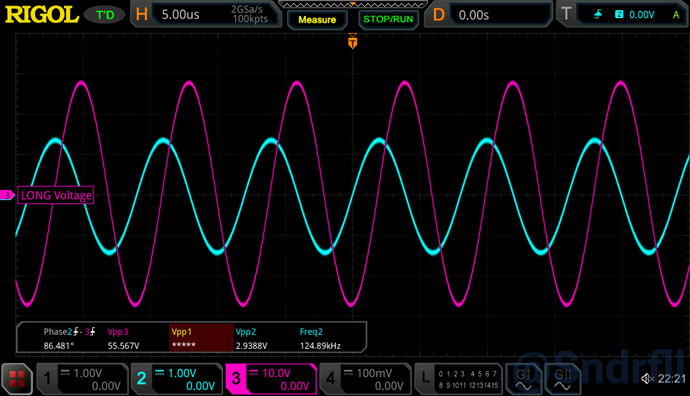Open the delay D 0.00s settings
Screen dimensions: 690x396
488,15
